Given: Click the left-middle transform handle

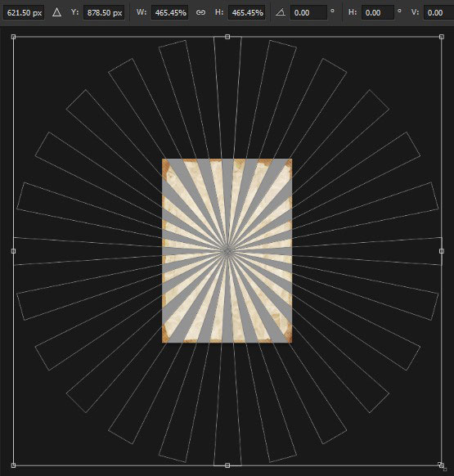Looking at the screenshot, I should [13, 251].
